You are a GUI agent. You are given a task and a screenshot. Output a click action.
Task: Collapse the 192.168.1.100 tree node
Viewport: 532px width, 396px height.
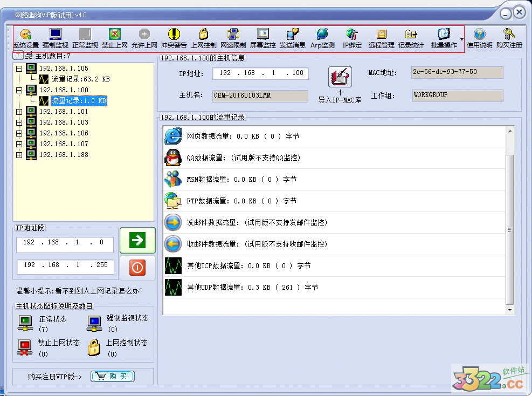(x=19, y=90)
